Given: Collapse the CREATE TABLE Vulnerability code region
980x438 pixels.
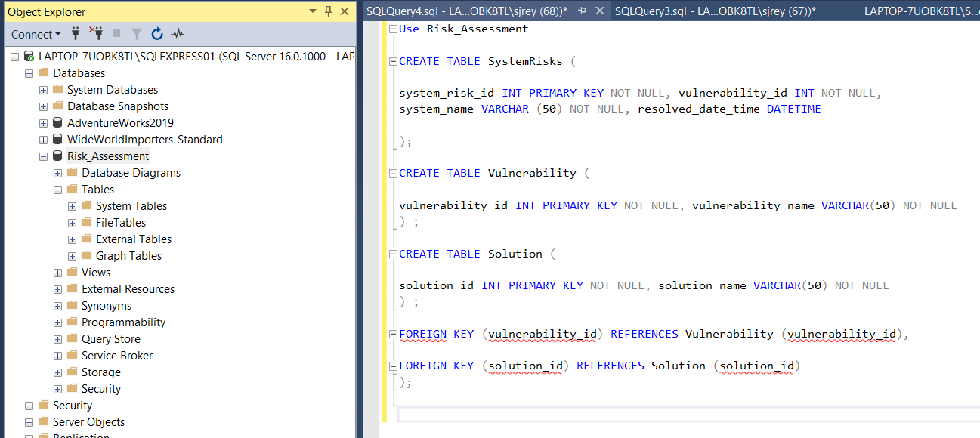Looking at the screenshot, I should click(x=392, y=173).
